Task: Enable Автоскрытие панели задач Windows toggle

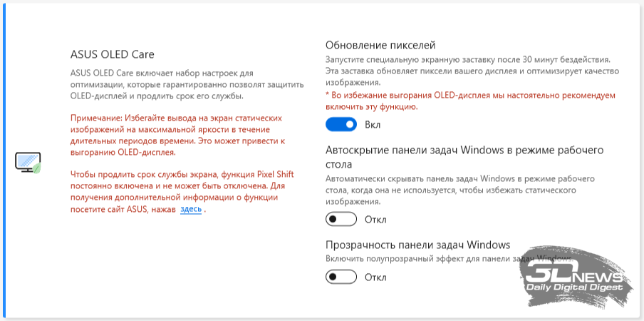Action: 341,219
